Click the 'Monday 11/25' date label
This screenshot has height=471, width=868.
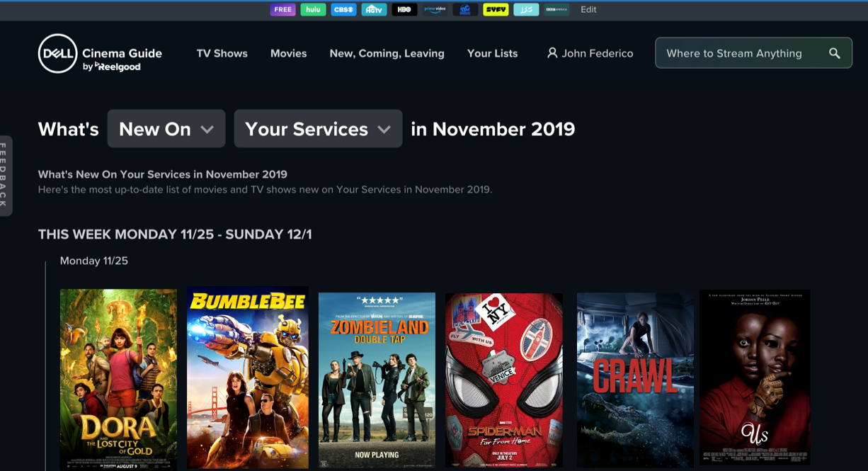[x=94, y=261]
